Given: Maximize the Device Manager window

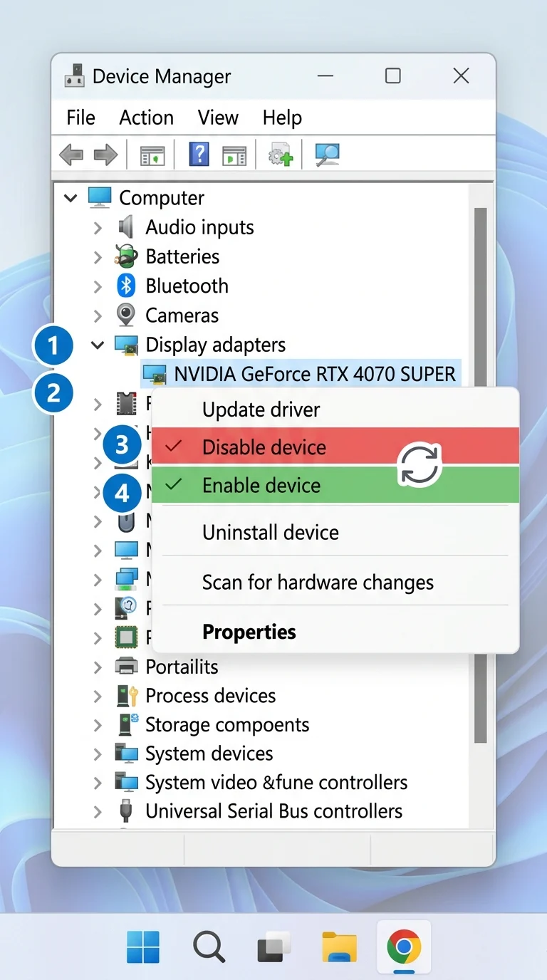Looking at the screenshot, I should point(393,75).
